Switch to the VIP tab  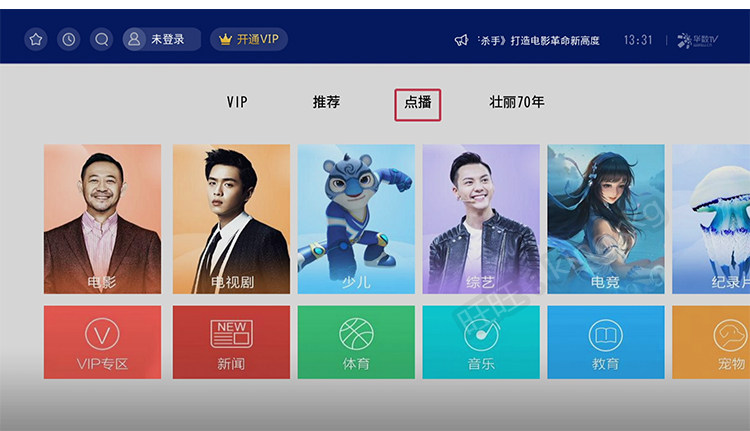tap(237, 102)
